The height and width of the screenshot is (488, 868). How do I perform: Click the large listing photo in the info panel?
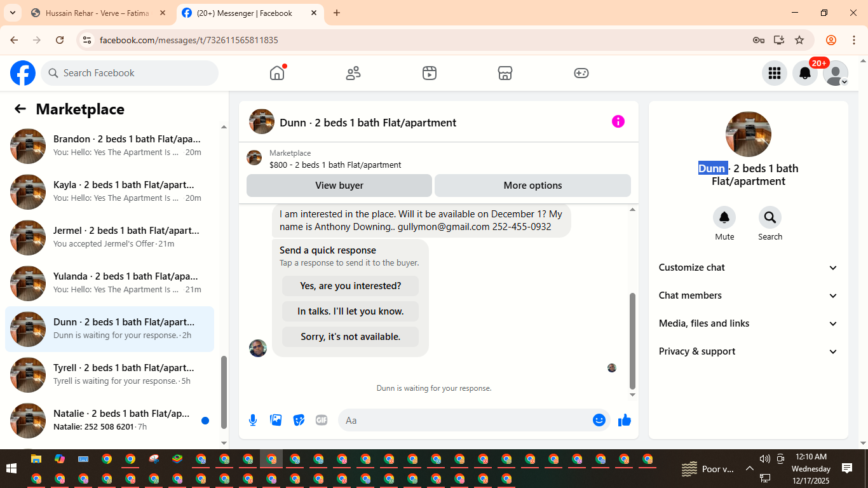(749, 134)
